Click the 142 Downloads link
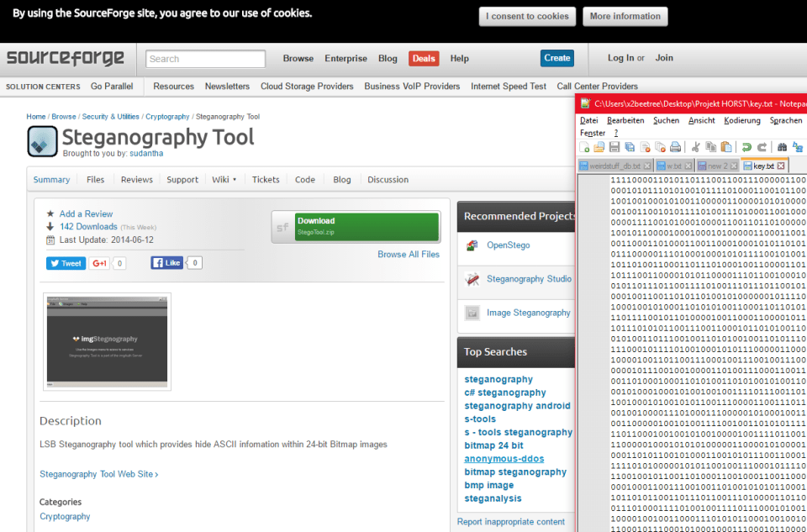 pos(88,226)
